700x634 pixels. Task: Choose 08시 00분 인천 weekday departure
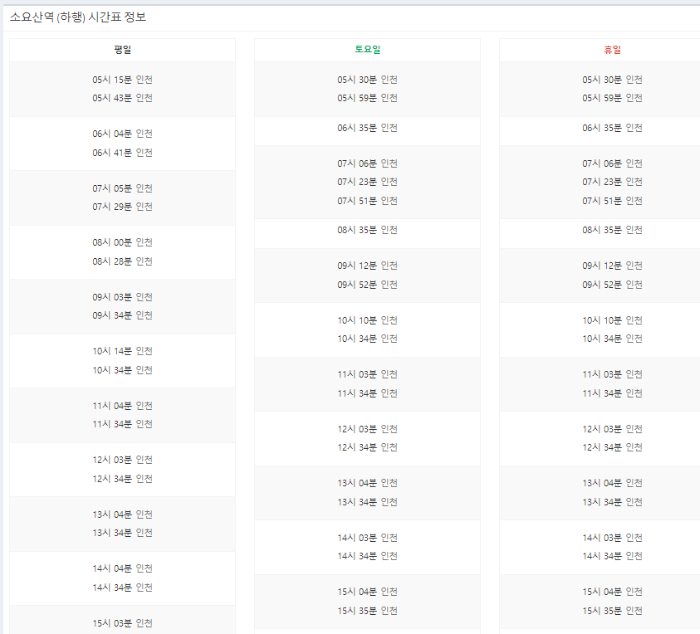point(122,242)
